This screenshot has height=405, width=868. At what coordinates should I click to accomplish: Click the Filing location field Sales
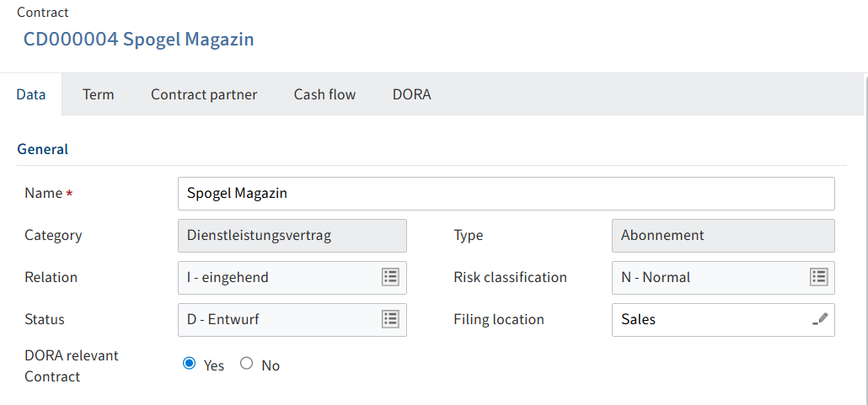click(x=724, y=320)
